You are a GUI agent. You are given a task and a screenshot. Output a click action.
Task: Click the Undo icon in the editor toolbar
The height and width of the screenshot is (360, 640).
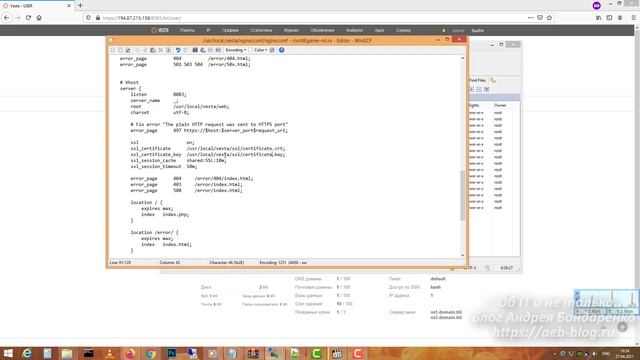click(178, 50)
